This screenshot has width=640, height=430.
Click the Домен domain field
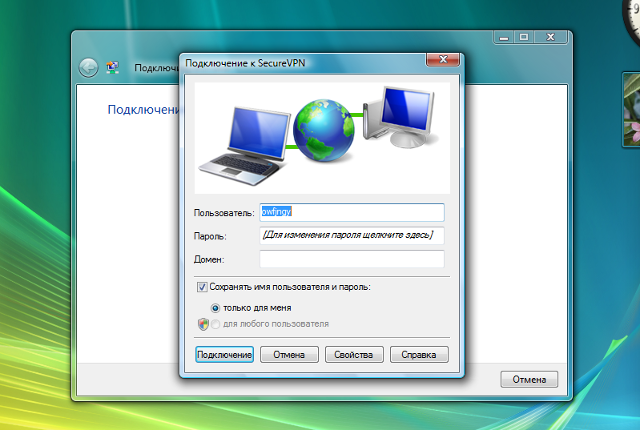[352, 259]
